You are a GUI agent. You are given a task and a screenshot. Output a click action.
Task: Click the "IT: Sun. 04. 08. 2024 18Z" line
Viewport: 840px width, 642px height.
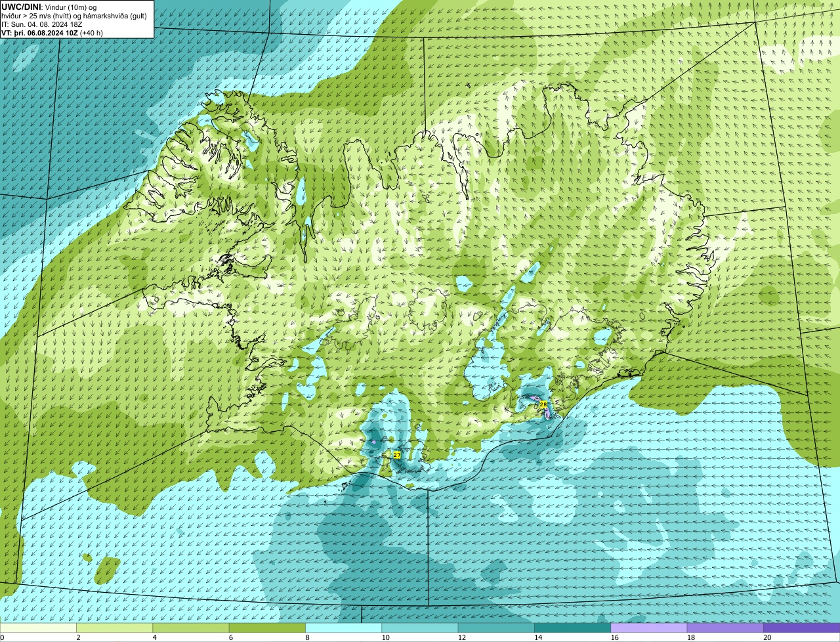42,24
